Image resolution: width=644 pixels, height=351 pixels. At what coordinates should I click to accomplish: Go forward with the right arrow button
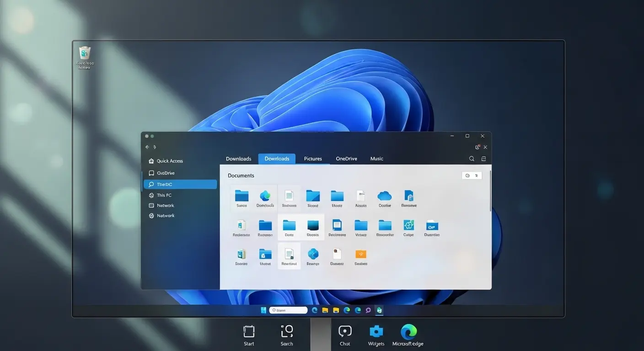155,147
